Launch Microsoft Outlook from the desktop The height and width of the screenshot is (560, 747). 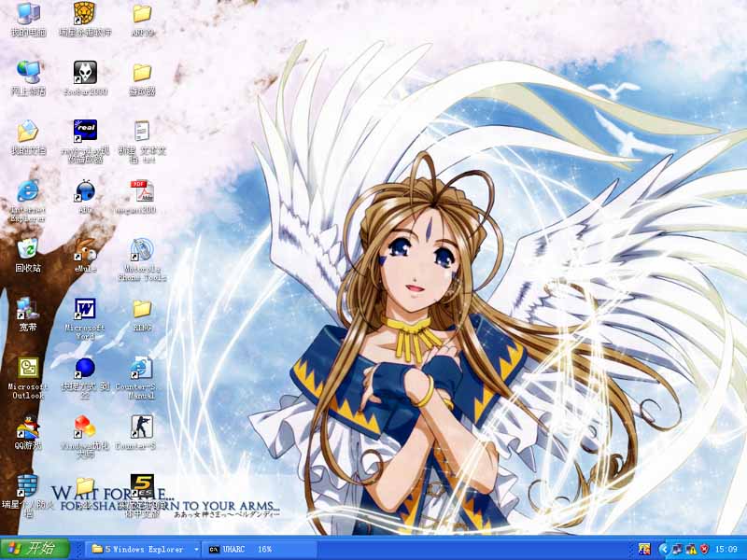click(x=28, y=378)
